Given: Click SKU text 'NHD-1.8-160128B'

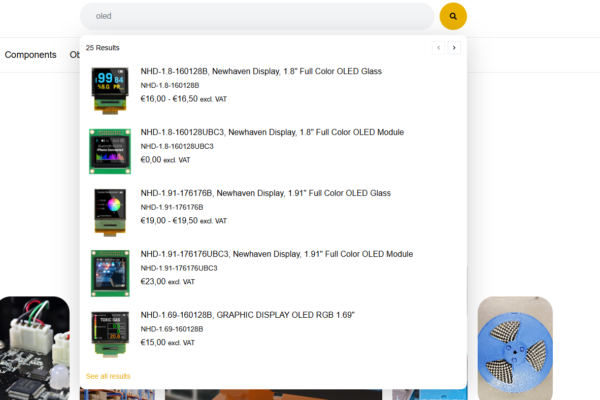Looking at the screenshot, I should [x=170, y=85].
